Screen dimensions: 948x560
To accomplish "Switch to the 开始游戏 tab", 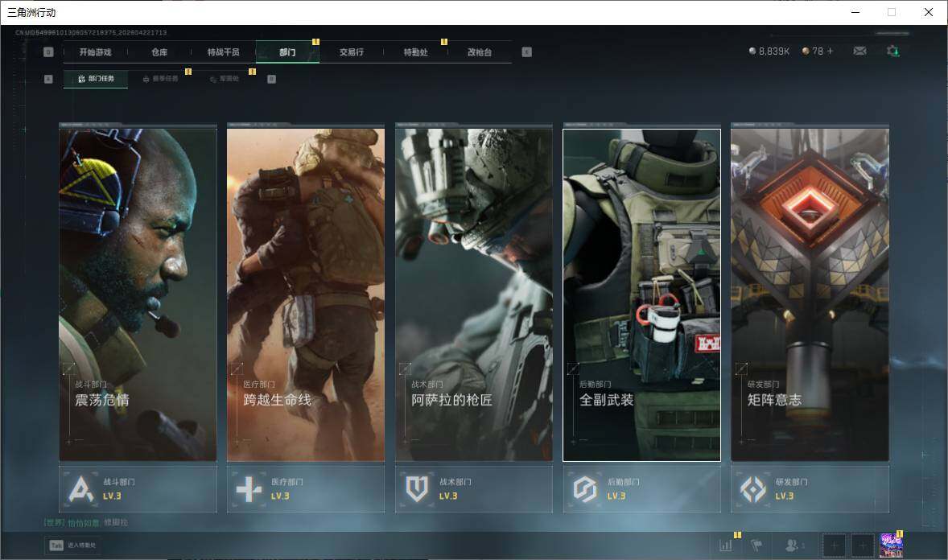I will click(x=95, y=52).
